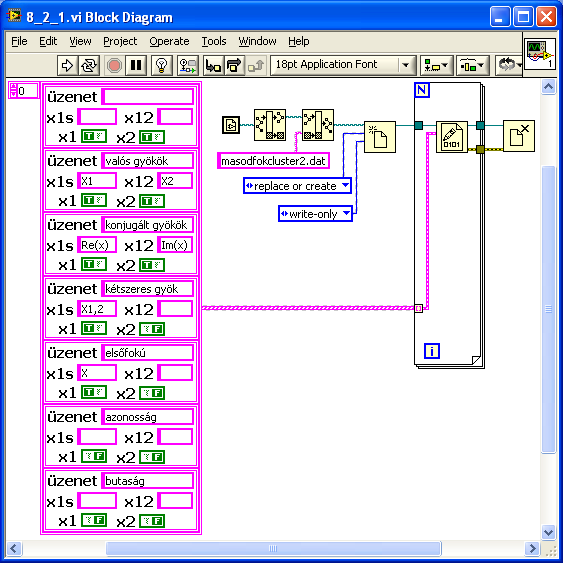Open the Edit menu
Image resolution: width=563 pixels, height=563 pixels.
(48, 41)
